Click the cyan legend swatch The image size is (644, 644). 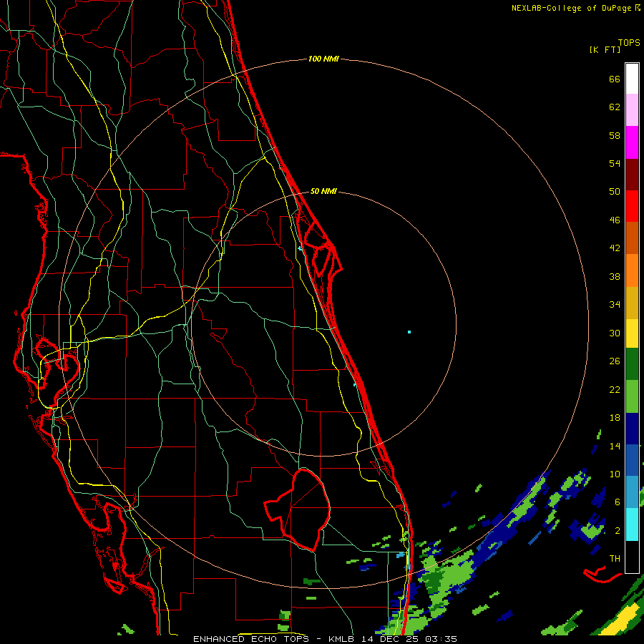click(x=632, y=525)
